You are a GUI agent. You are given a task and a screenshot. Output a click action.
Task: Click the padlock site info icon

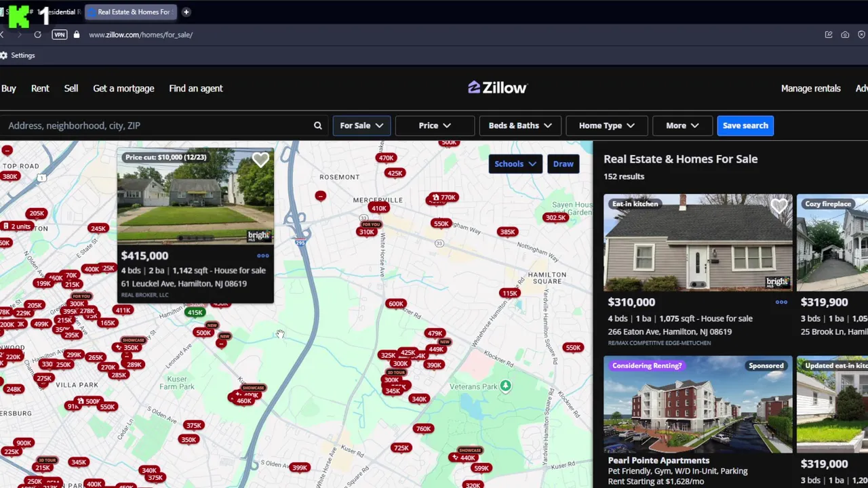point(76,35)
